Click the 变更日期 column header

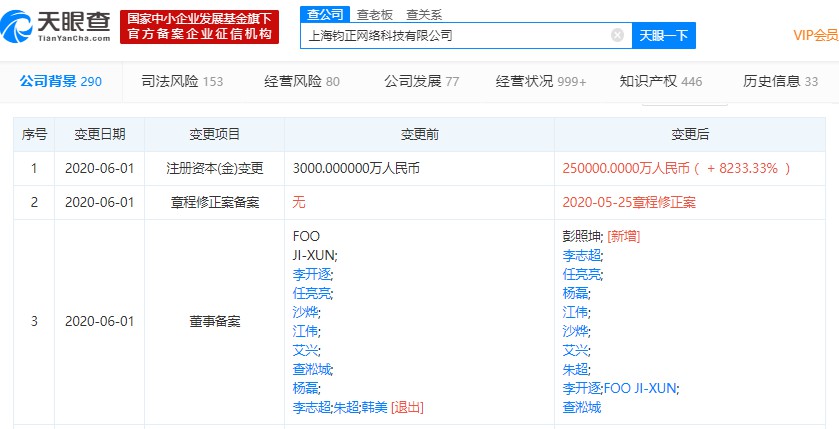coord(100,134)
